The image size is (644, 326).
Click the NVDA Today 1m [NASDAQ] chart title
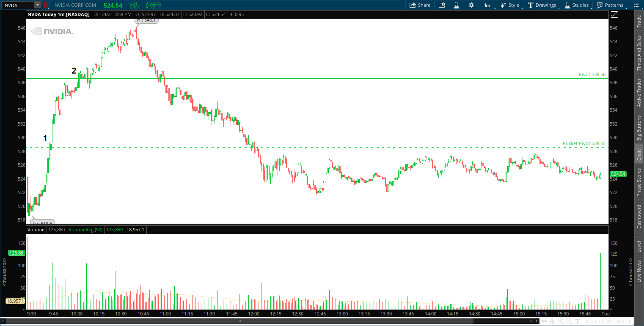point(58,14)
